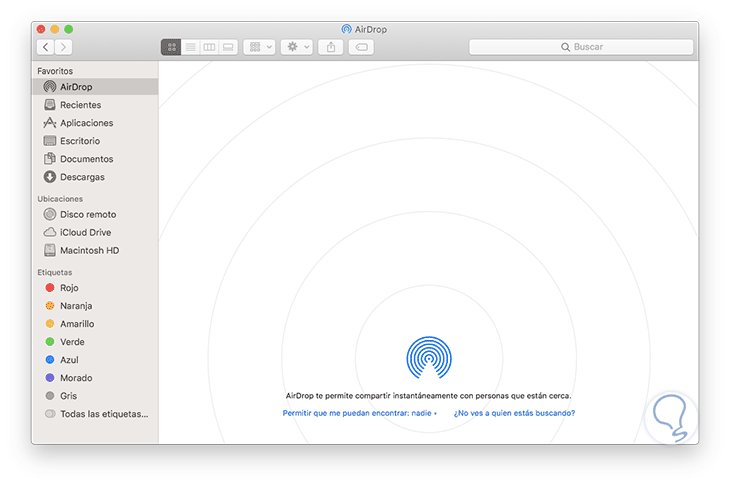Switch to gallery view
This screenshot has height=485, width=730.
[x=229, y=47]
